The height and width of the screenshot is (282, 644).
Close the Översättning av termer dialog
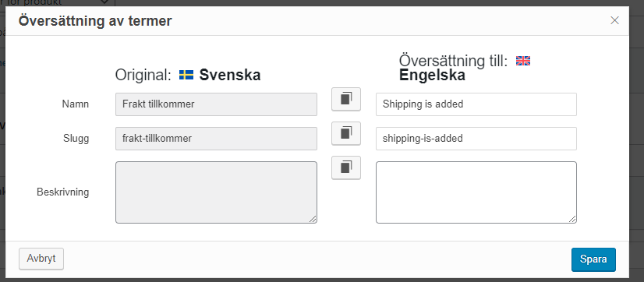point(614,20)
